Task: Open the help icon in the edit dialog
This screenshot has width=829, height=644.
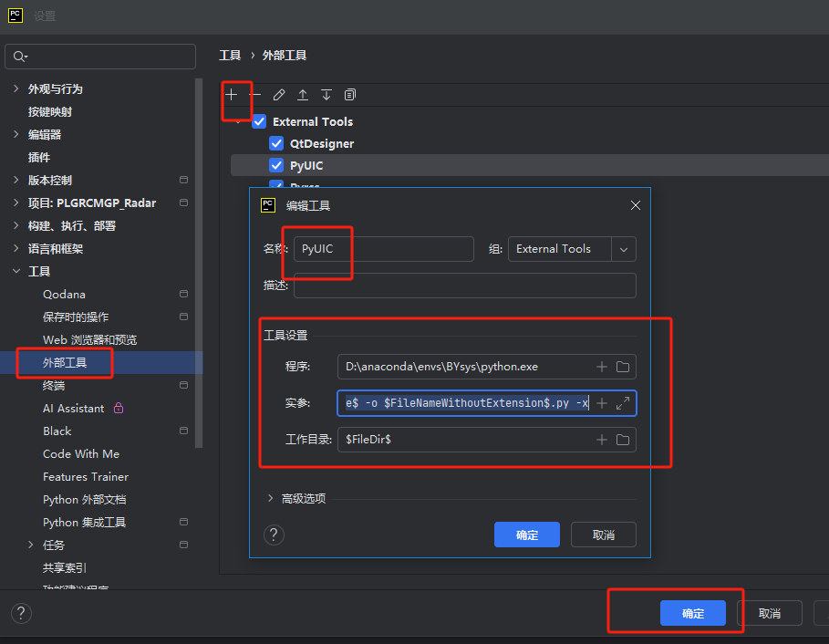Action: pos(274,535)
